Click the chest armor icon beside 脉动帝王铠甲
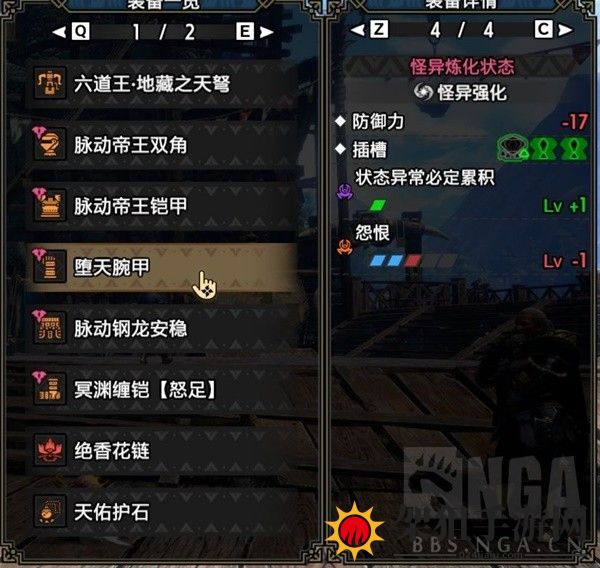Screen dimensions: 600x568 pos(50,206)
